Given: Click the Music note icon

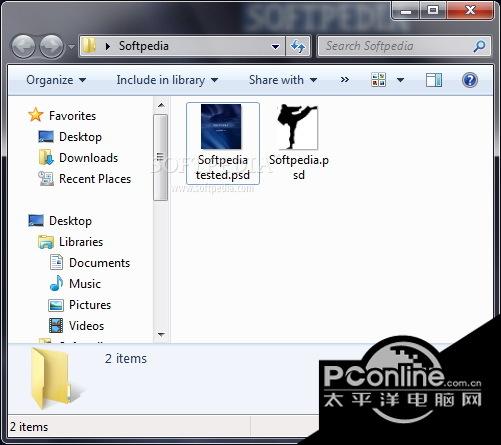Looking at the screenshot, I should (x=56, y=283).
